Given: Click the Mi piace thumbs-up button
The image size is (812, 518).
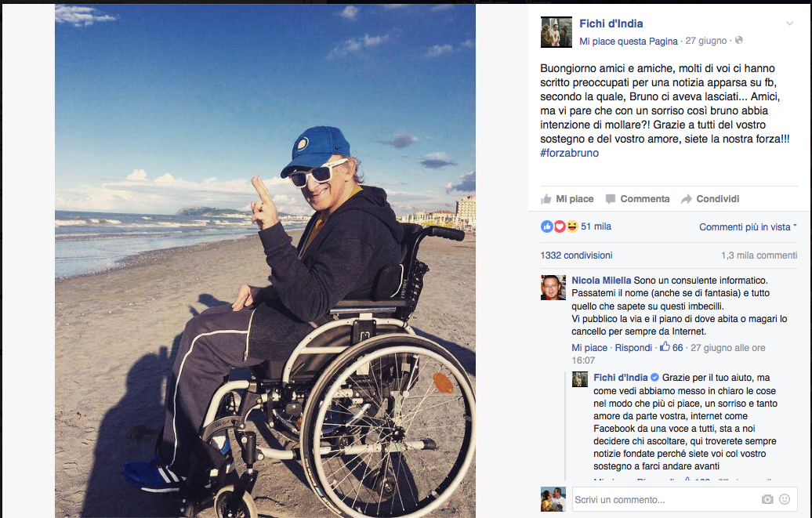Looking at the screenshot, I should click(567, 199).
